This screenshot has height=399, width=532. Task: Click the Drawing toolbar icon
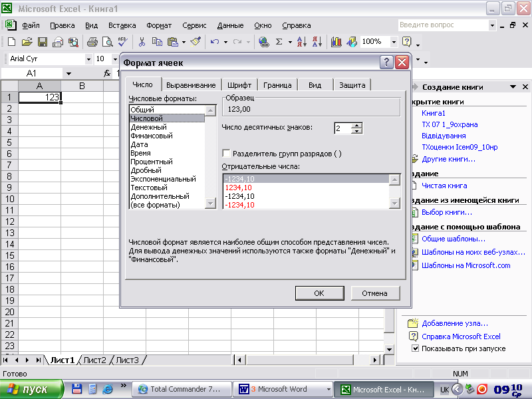tap(352, 42)
